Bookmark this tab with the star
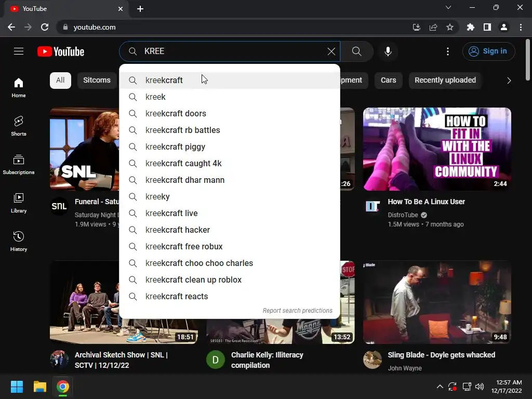Image resolution: width=532 pixels, height=399 pixels. tap(449, 27)
